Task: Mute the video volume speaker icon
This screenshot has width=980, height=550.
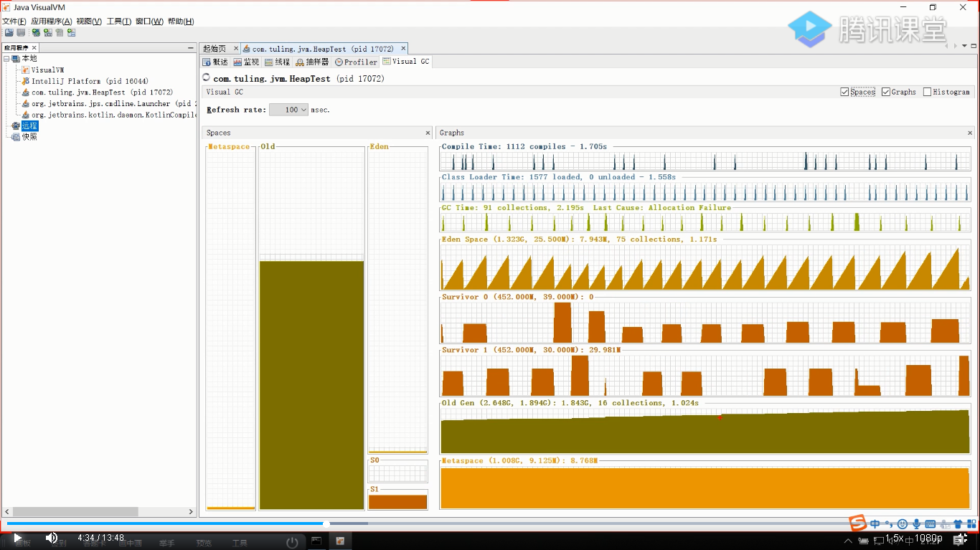Action: coord(52,538)
